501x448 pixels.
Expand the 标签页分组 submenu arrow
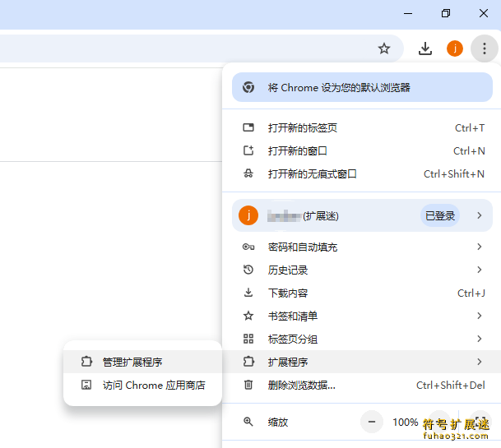479,339
